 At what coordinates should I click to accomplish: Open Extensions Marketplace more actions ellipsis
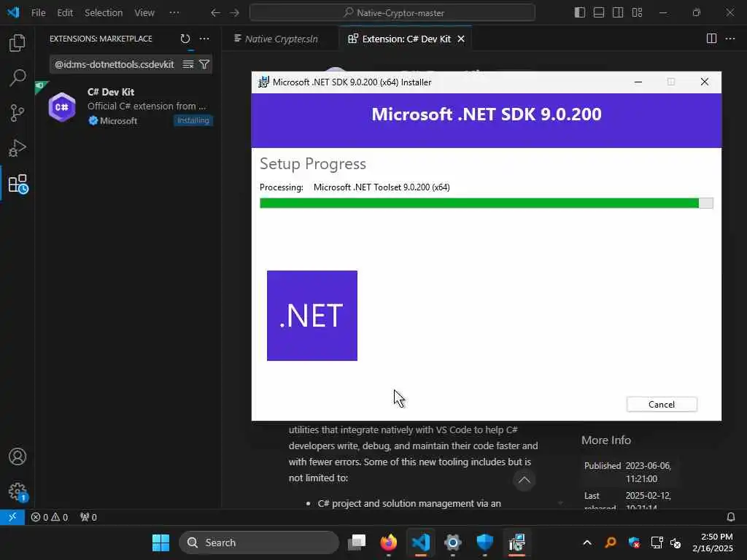(204, 39)
